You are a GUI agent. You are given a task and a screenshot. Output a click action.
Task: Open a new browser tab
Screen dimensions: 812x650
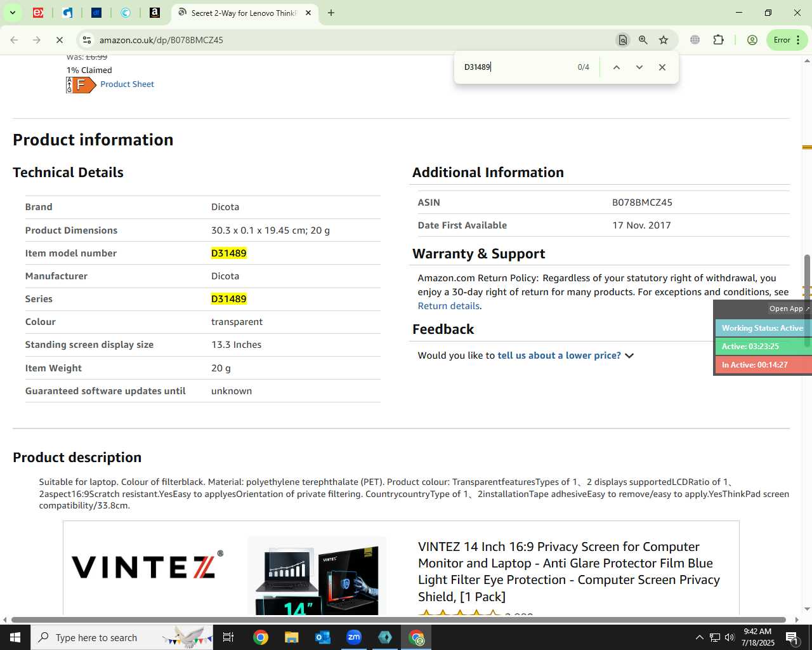tap(331, 13)
